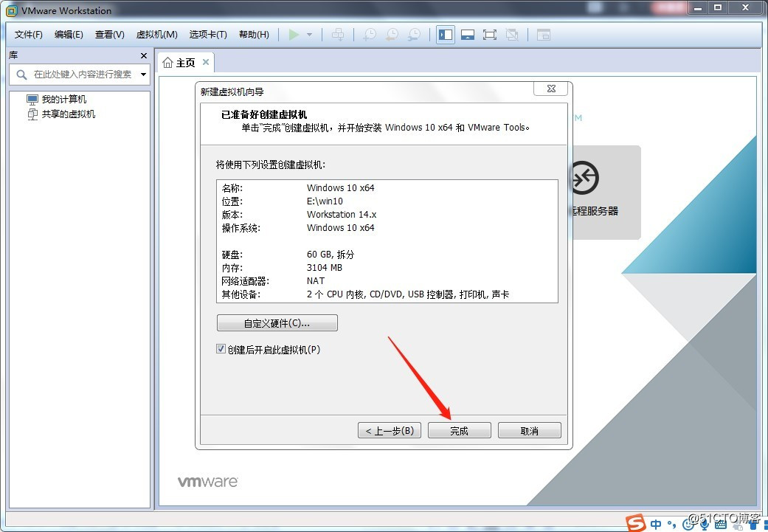The width and height of the screenshot is (768, 532).
Task: Toggle the punctuation mode icon in IME bar
Action: pos(671,525)
